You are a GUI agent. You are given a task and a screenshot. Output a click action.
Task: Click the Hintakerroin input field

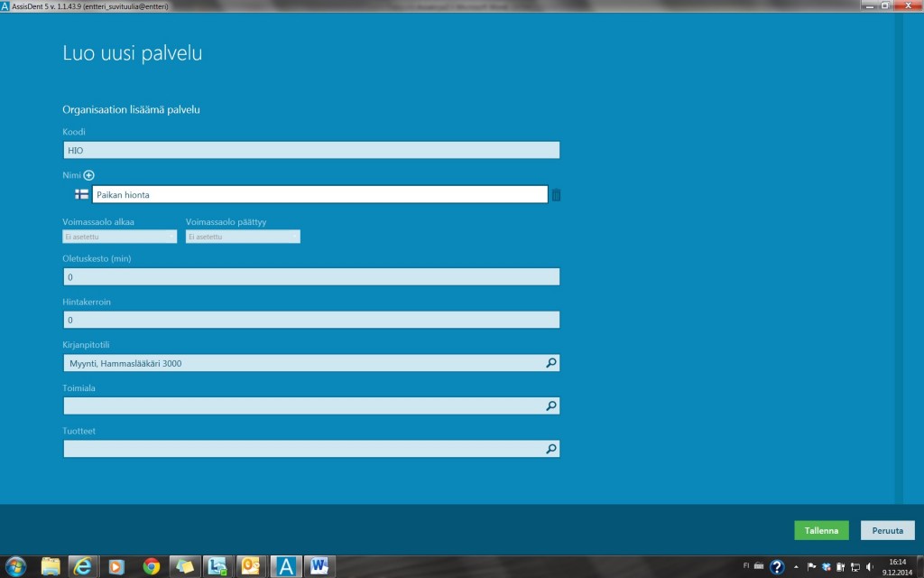[x=311, y=321]
